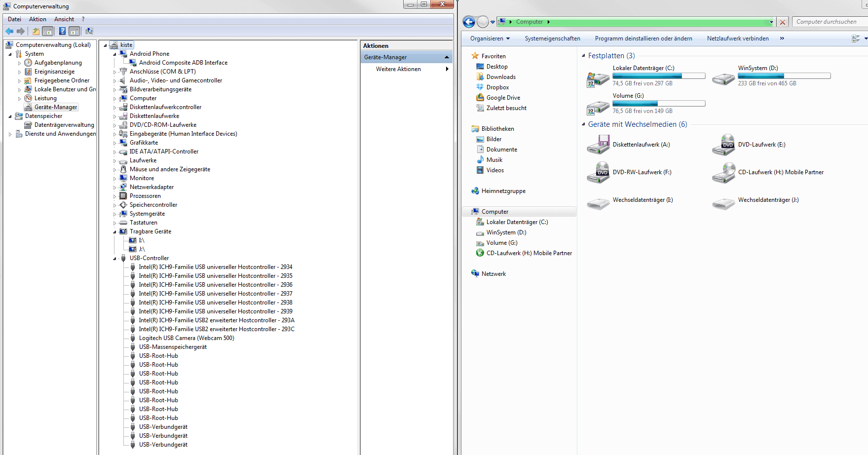Open the ? help menu
868x455 pixels.
pyautogui.click(x=83, y=19)
